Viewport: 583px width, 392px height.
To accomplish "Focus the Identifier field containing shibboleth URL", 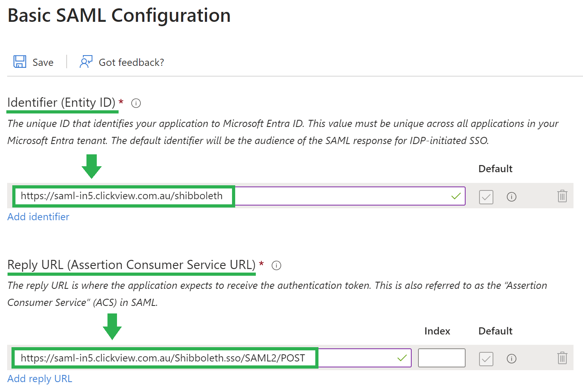I will 239,196.
